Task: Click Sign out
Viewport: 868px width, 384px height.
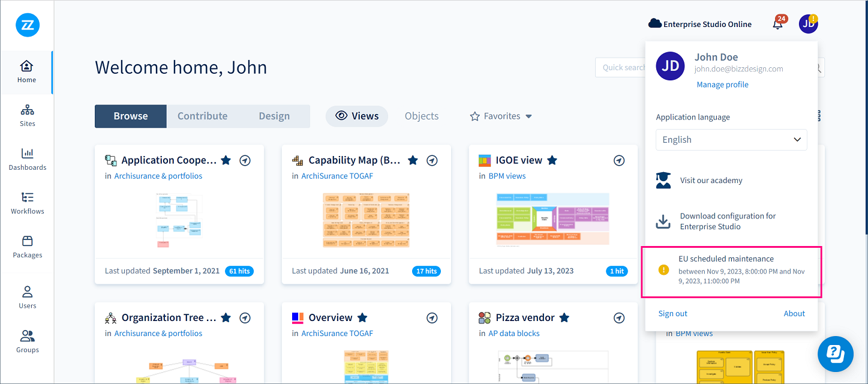Action: [672, 314]
